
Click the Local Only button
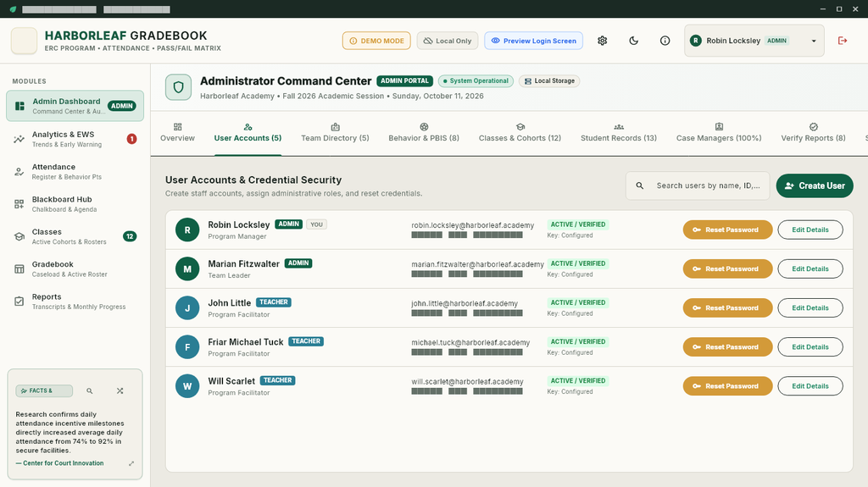[x=448, y=41]
